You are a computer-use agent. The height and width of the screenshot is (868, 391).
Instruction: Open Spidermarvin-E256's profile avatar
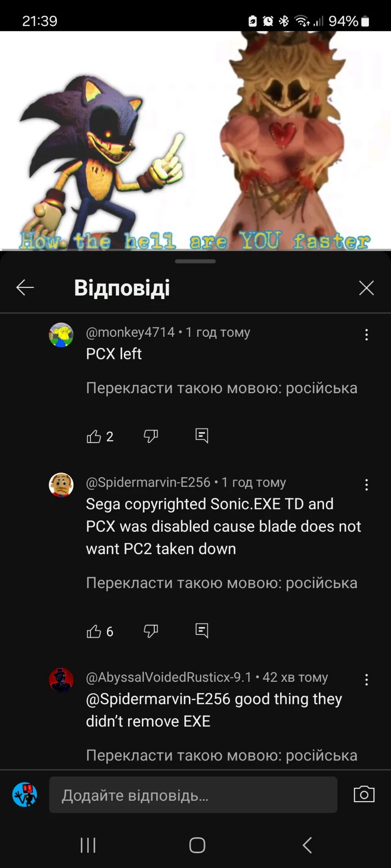pos(61,485)
